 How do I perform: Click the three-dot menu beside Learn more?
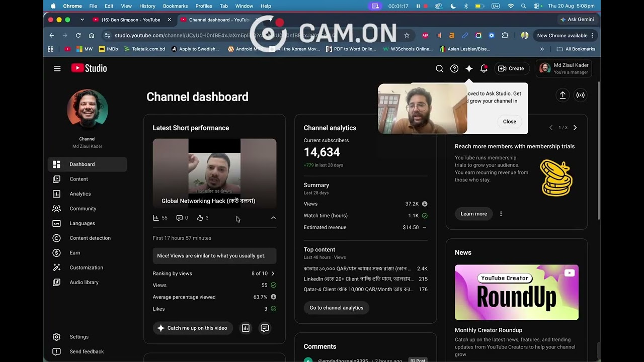501,214
